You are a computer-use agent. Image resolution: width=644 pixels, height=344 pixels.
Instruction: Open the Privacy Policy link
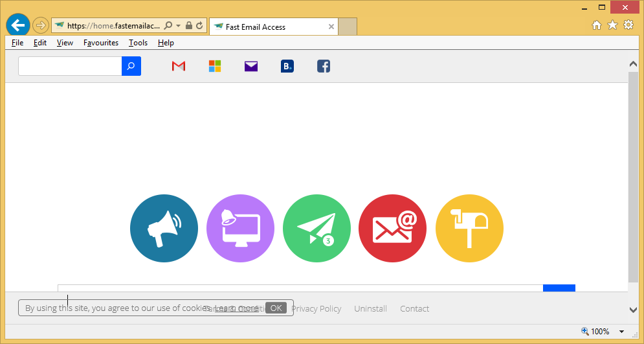(316, 309)
